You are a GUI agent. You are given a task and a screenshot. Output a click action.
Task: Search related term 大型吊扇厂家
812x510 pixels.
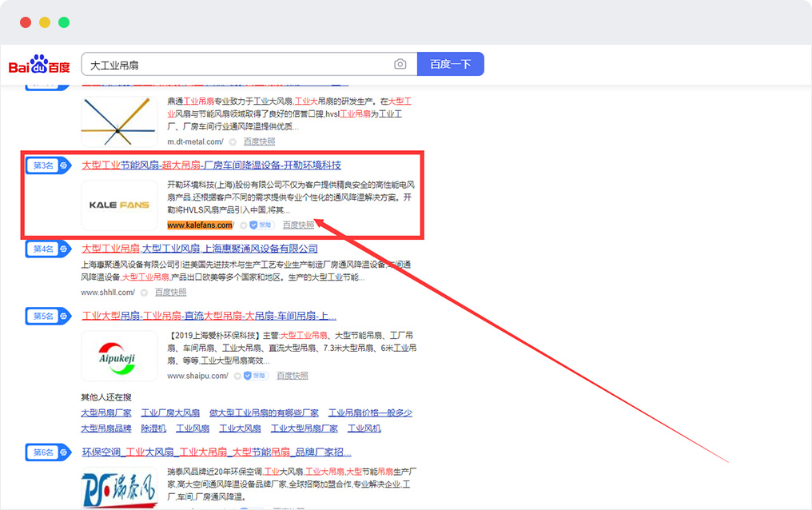106,413
